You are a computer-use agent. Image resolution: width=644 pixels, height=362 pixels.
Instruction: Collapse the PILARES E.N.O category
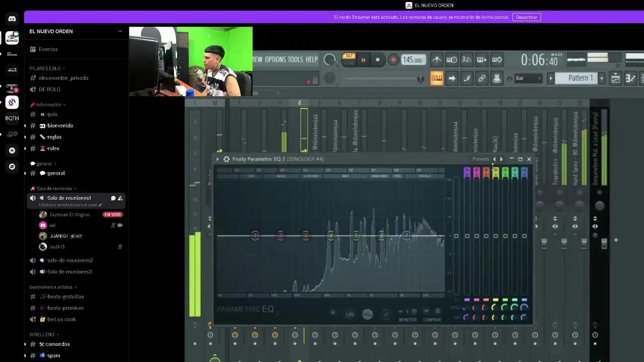pyautogui.click(x=47, y=68)
